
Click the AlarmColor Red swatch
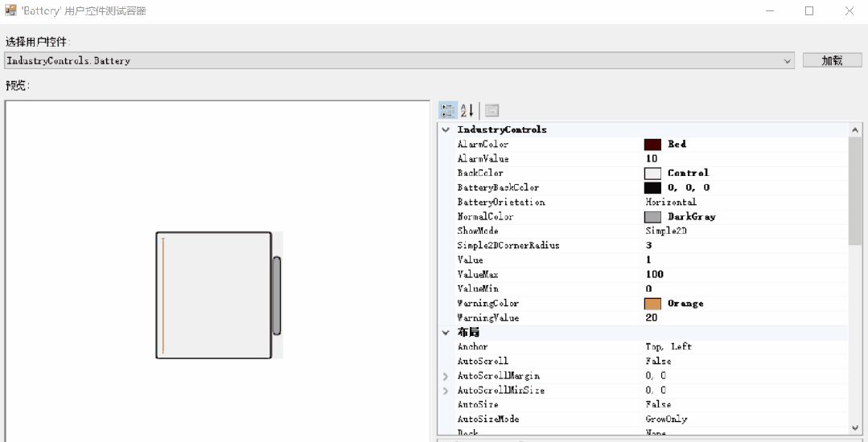(652, 144)
